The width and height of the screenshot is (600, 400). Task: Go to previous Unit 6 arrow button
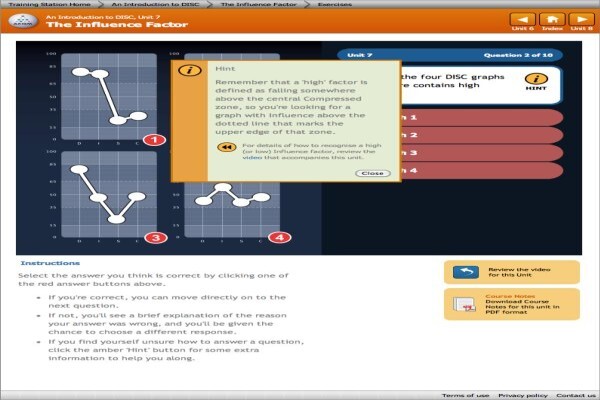522,19
